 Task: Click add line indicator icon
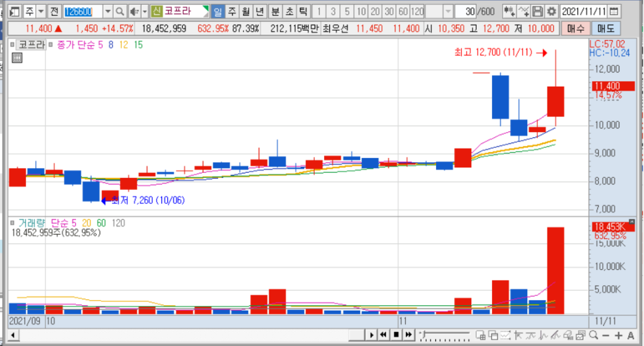[x=523, y=11]
